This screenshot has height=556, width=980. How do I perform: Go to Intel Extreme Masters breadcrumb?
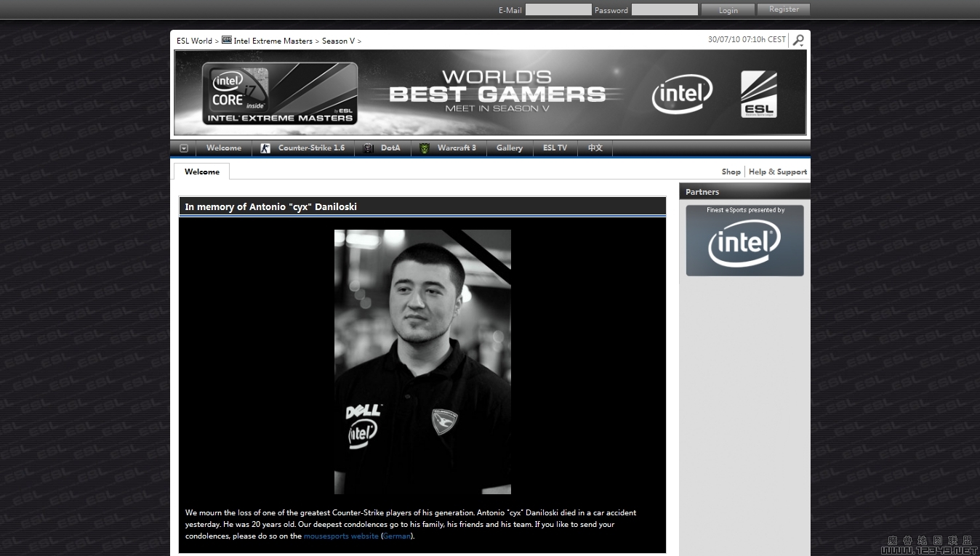click(273, 41)
